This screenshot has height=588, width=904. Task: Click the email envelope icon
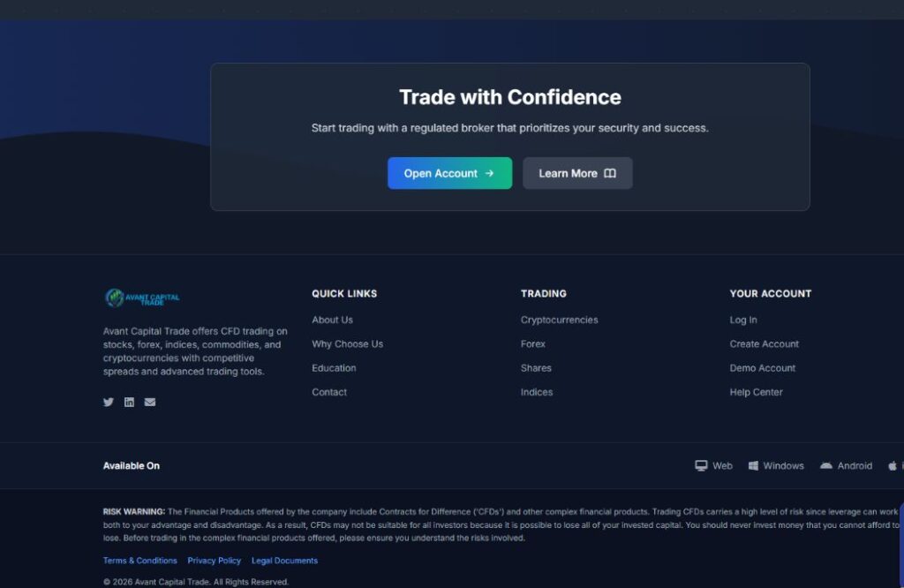(150, 403)
